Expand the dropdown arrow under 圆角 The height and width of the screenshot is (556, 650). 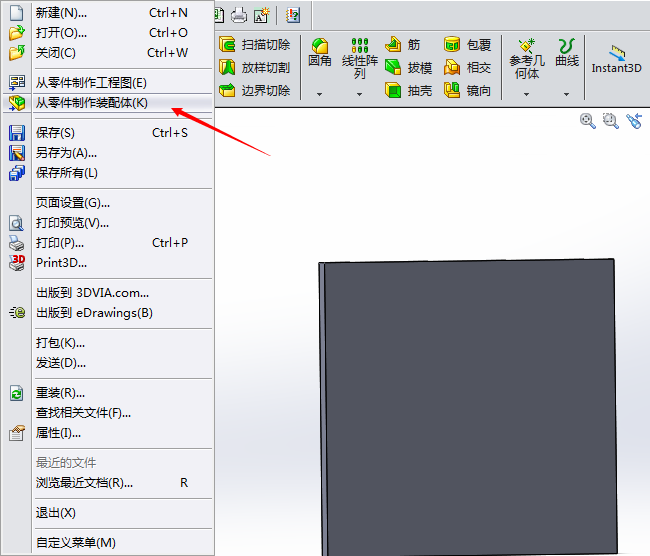319,95
